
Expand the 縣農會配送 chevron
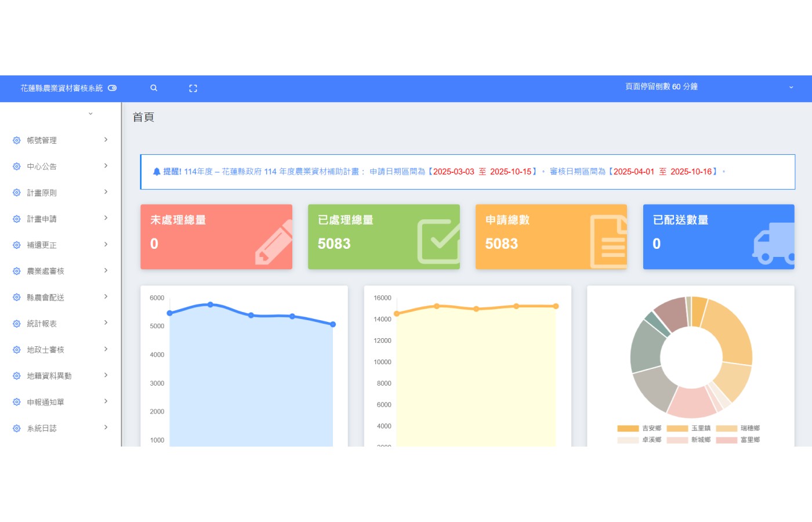pos(106,296)
